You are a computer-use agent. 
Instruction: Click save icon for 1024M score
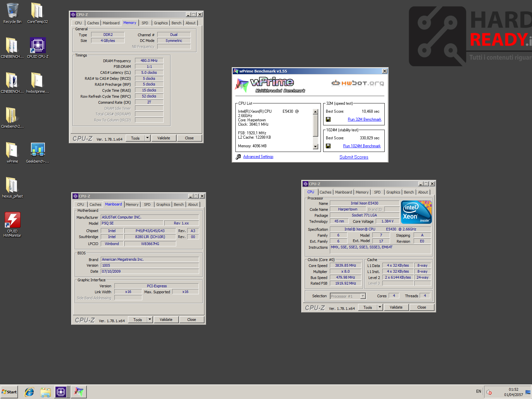pos(328,146)
